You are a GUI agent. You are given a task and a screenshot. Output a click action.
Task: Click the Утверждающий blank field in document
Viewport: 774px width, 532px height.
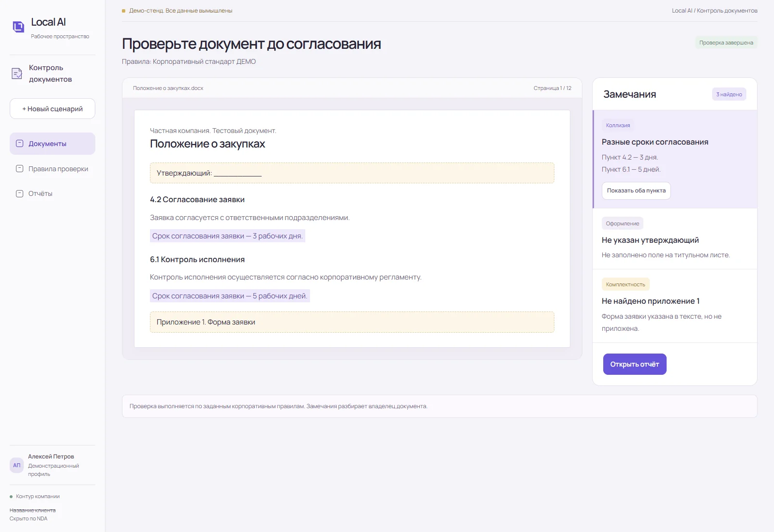[x=352, y=173]
